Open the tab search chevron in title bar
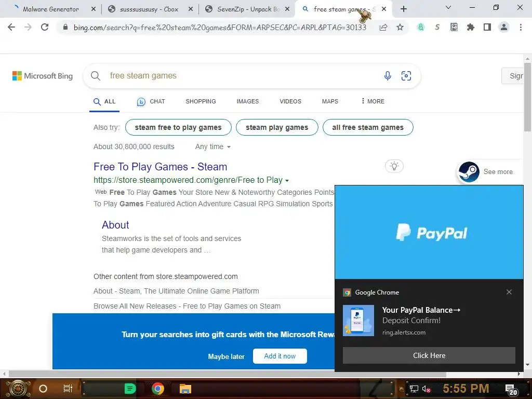 [x=448, y=7]
